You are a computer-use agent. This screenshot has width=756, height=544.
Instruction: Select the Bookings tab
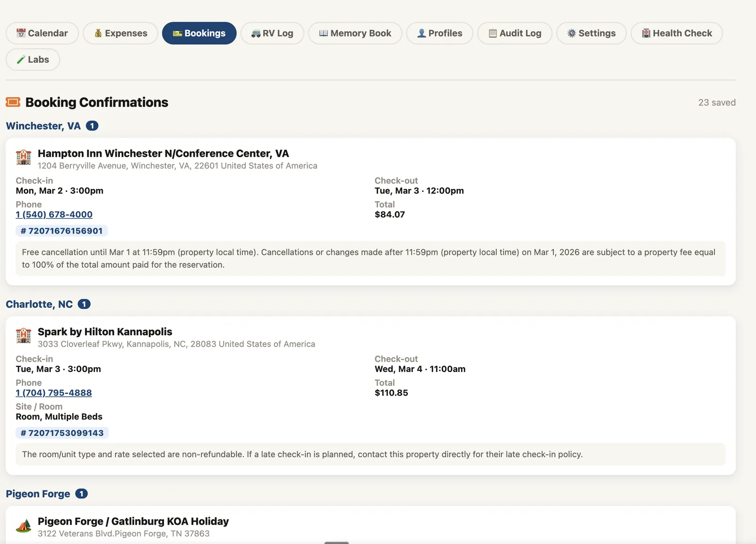(199, 33)
